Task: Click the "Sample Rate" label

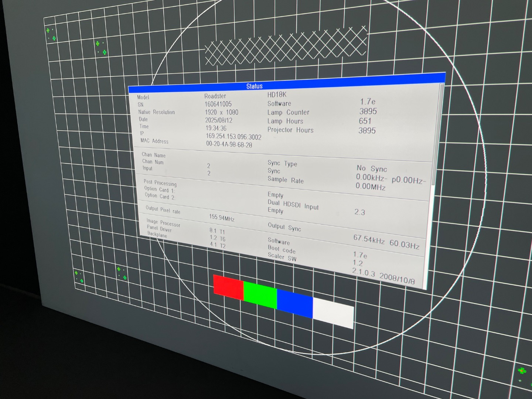Action: (x=286, y=180)
